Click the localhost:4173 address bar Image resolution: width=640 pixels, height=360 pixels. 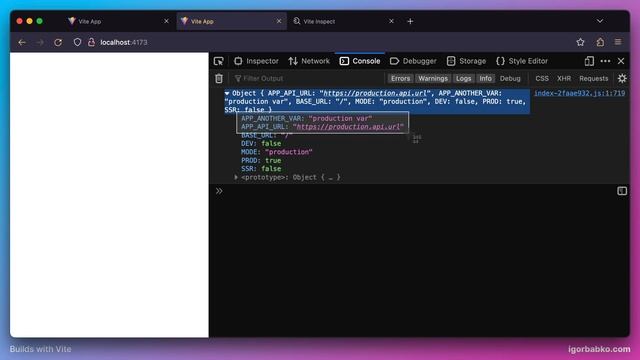(124, 42)
